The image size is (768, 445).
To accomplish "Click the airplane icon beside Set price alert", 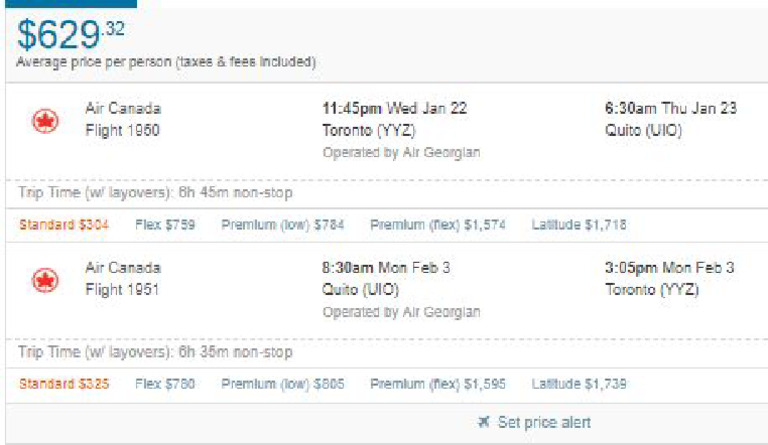I will [x=484, y=422].
